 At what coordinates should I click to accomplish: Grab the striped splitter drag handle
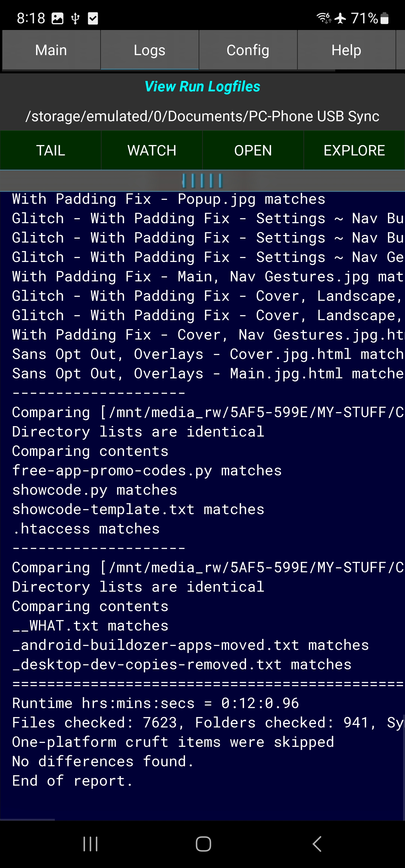[202, 181]
